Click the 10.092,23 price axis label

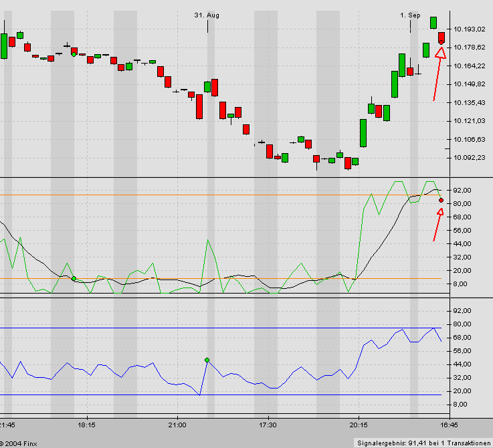tap(469, 158)
